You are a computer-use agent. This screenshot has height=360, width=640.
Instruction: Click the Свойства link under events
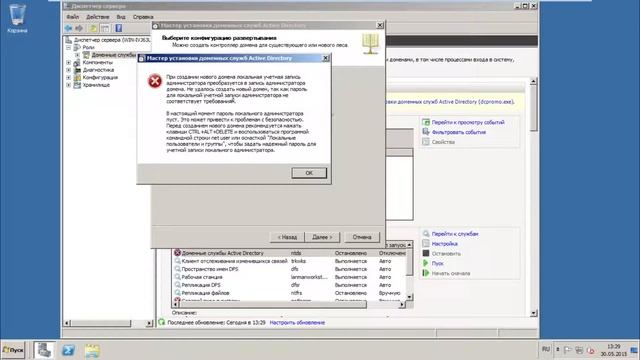(x=443, y=142)
